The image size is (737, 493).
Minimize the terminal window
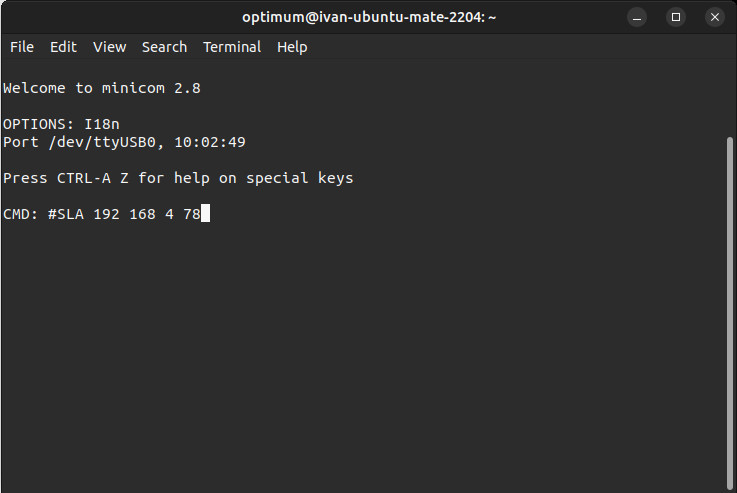637,17
